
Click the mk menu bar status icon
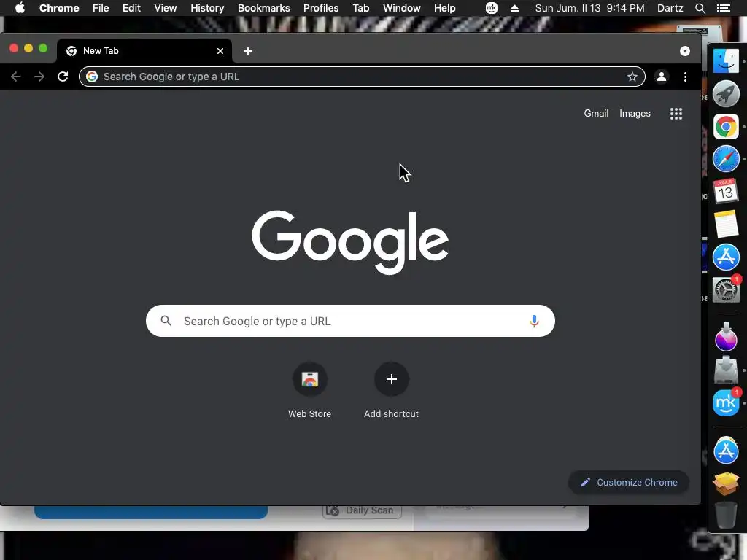(492, 8)
